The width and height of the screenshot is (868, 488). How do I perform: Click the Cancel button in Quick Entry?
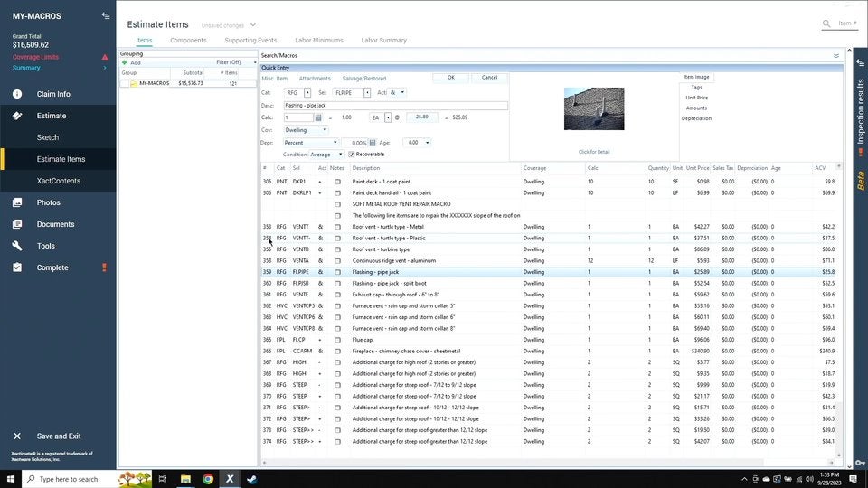(489, 78)
